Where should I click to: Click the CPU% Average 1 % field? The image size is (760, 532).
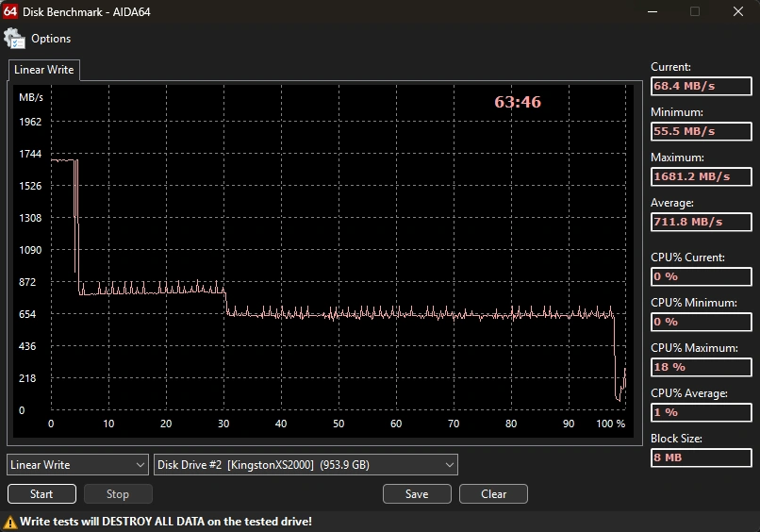pyautogui.click(x=702, y=412)
